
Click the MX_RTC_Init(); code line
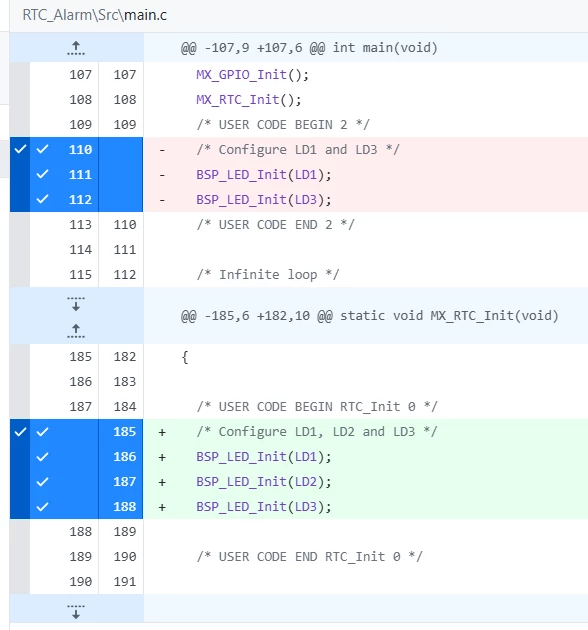(248, 100)
